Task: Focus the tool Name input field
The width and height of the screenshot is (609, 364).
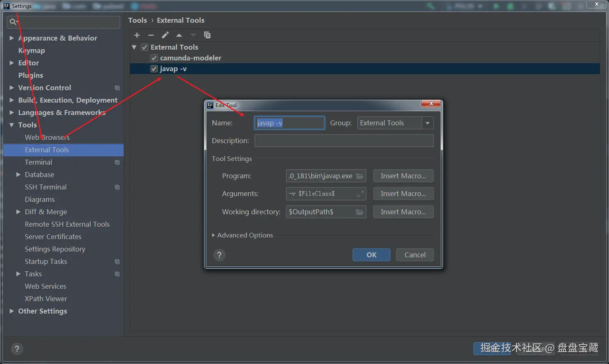Action: coord(289,123)
